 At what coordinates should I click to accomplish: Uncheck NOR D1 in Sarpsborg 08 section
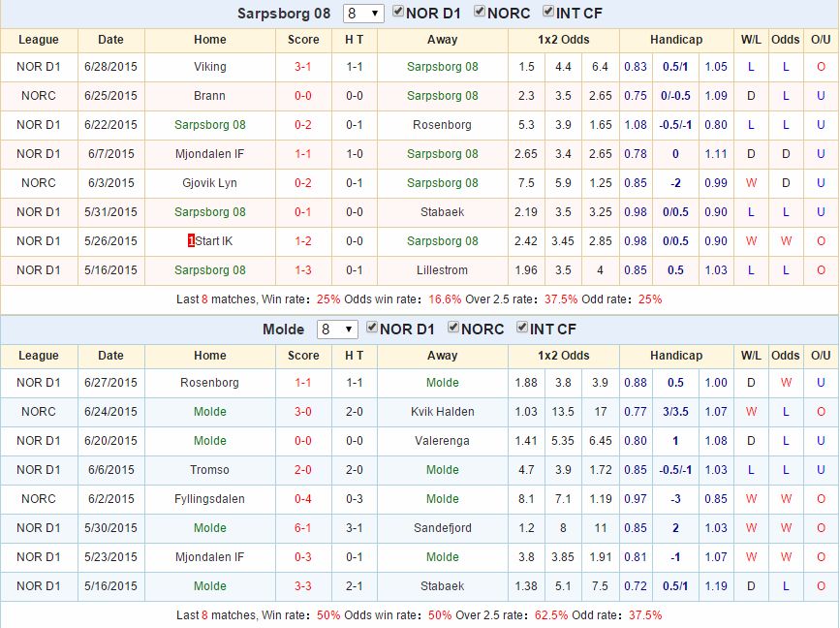pos(398,12)
